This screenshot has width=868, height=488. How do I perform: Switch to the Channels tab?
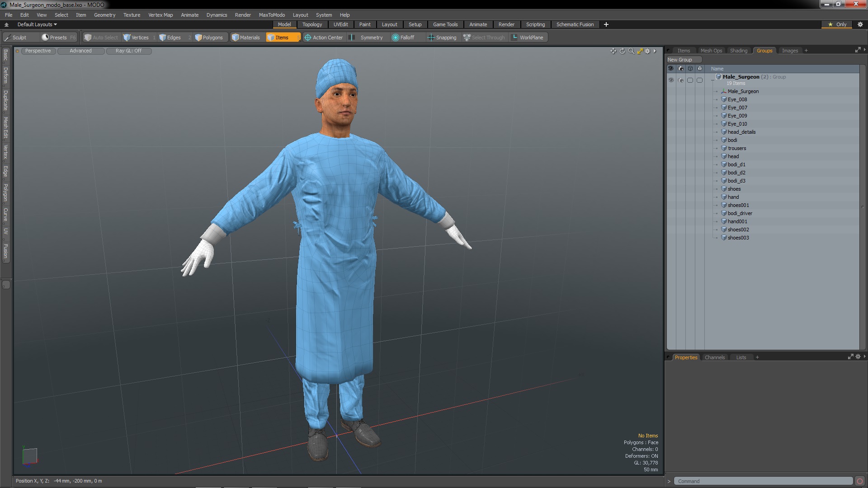(x=714, y=357)
